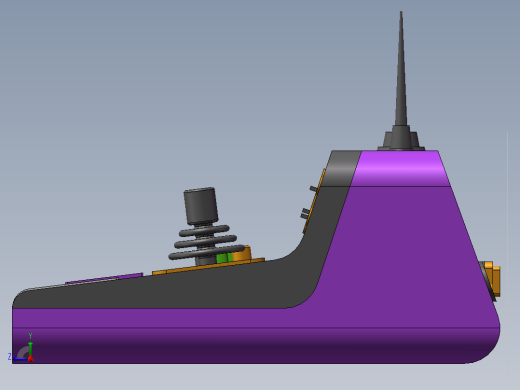Select the green component beside the joystick

tap(224, 258)
